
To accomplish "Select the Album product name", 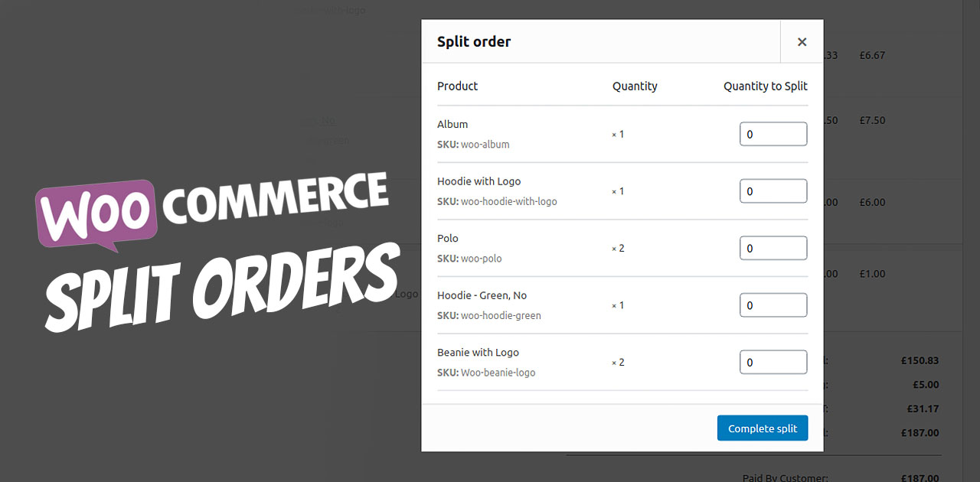I will click(452, 124).
